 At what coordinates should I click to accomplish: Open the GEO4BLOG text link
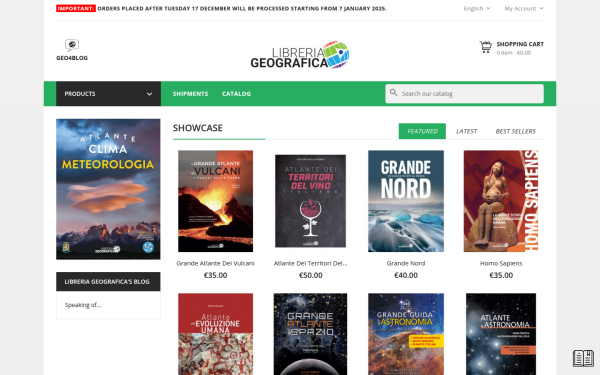(72, 58)
